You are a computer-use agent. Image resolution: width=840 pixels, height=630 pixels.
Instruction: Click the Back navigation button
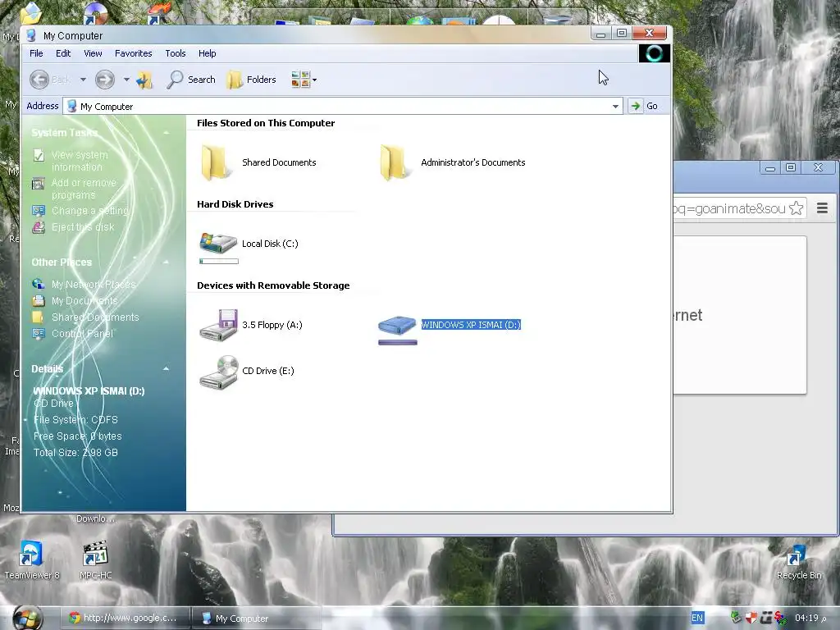50,80
